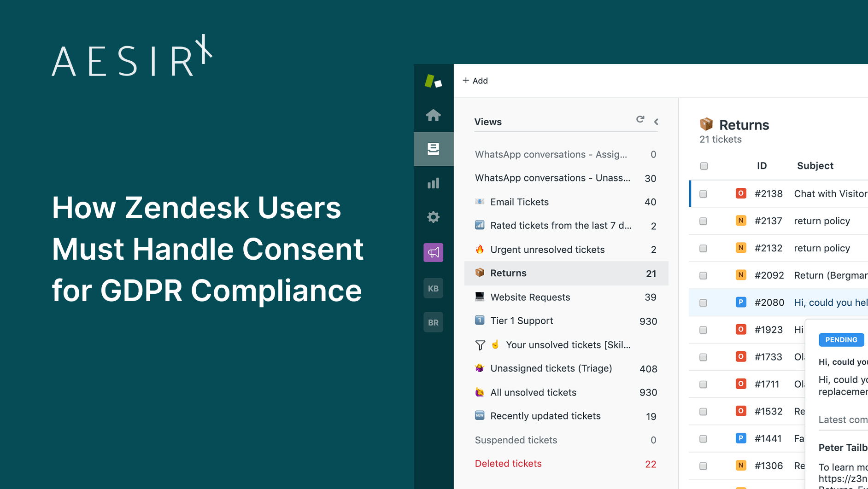Check the box for ticket #1733
Image resolution: width=868 pixels, height=489 pixels.
click(x=703, y=357)
